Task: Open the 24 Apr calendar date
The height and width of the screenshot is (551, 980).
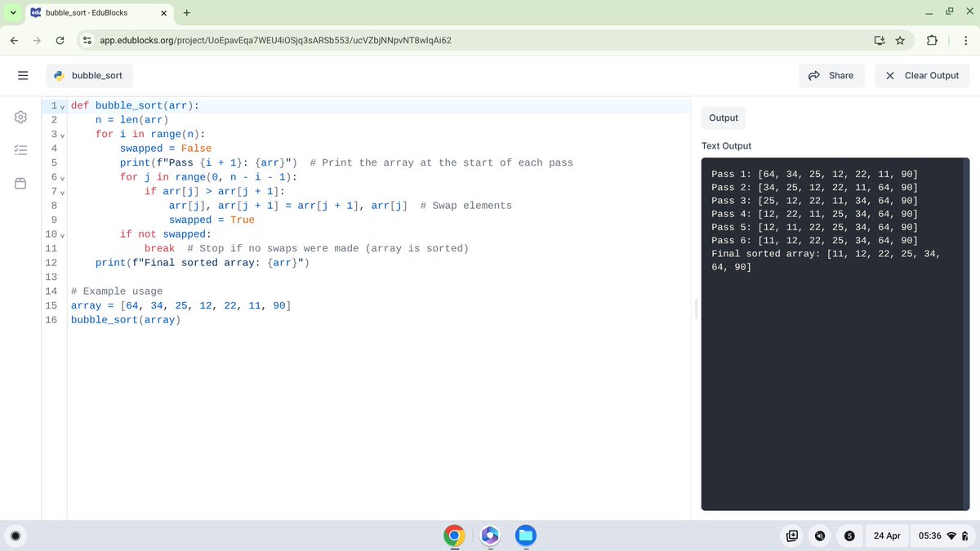Action: 887,535
